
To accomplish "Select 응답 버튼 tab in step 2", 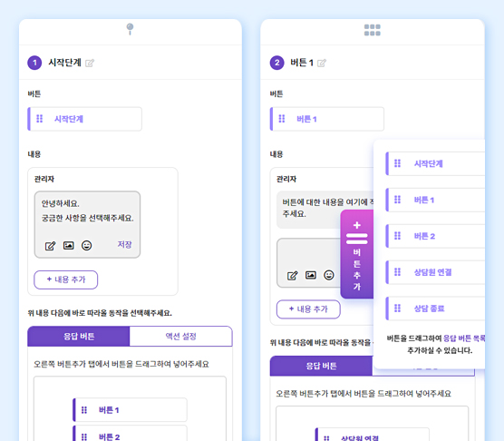I will coord(321,366).
